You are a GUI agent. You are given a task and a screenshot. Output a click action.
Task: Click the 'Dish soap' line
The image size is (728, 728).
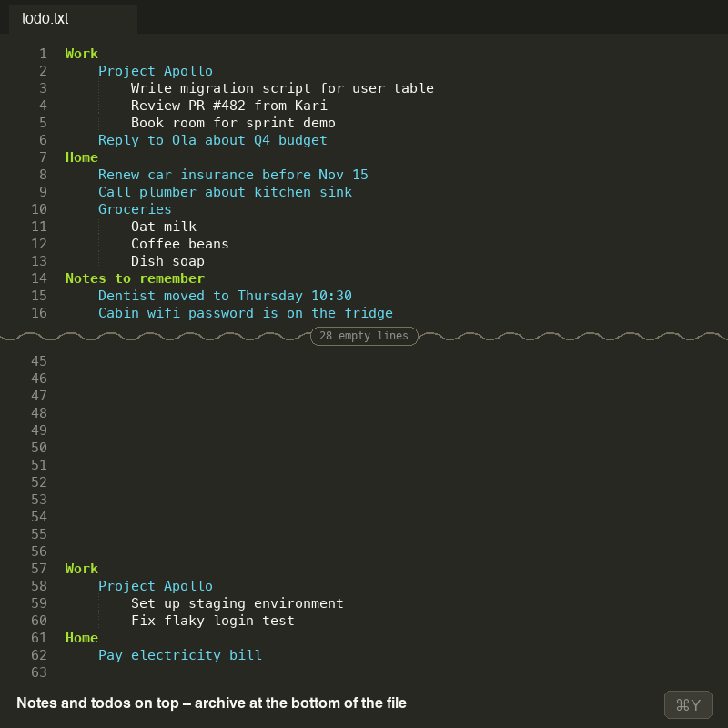click(167, 261)
